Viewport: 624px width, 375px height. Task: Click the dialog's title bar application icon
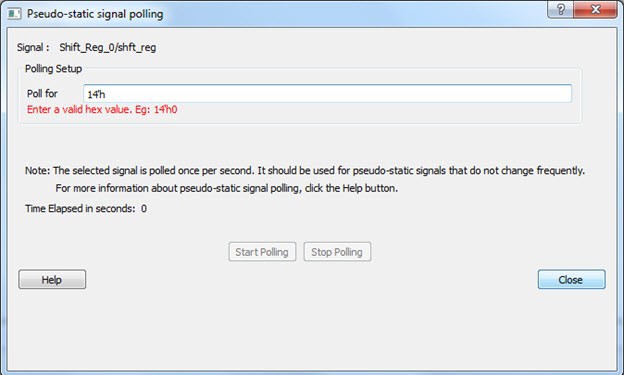14,14
